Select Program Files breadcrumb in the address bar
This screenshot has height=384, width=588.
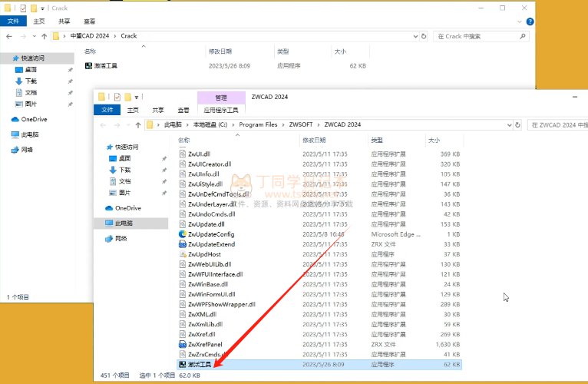258,124
